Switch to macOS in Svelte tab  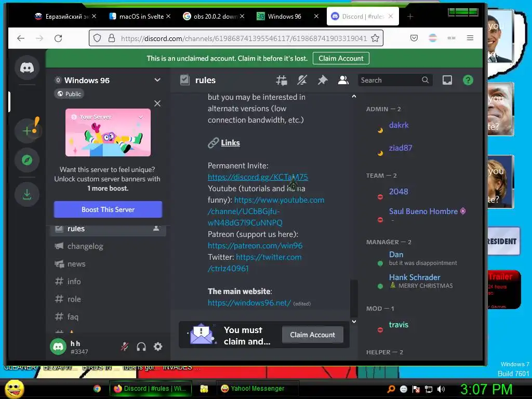[140, 16]
